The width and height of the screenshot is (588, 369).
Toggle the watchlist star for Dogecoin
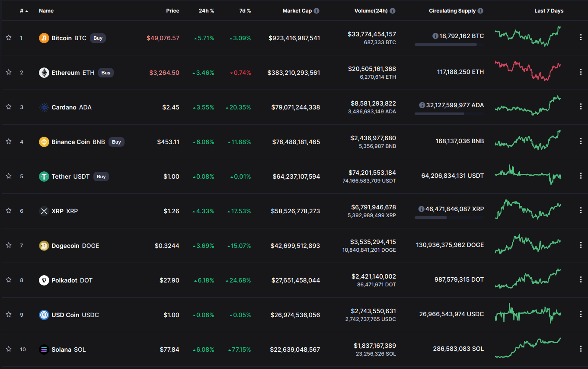[9, 246]
